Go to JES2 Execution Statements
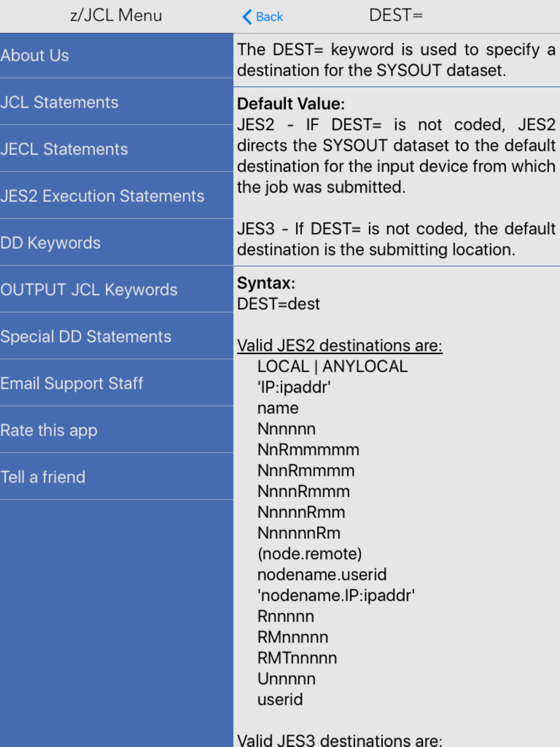This screenshot has width=560, height=747. point(102,196)
